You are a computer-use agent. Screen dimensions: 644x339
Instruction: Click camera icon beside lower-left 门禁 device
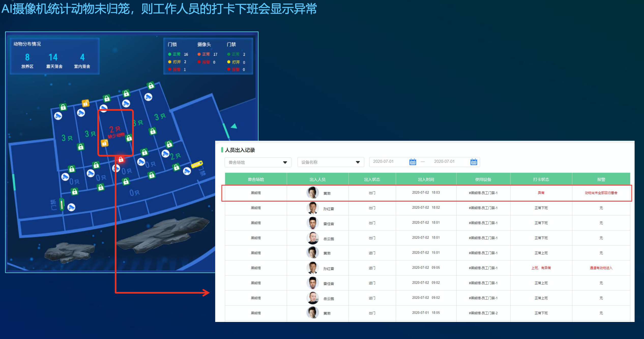pyautogui.click(x=71, y=207)
